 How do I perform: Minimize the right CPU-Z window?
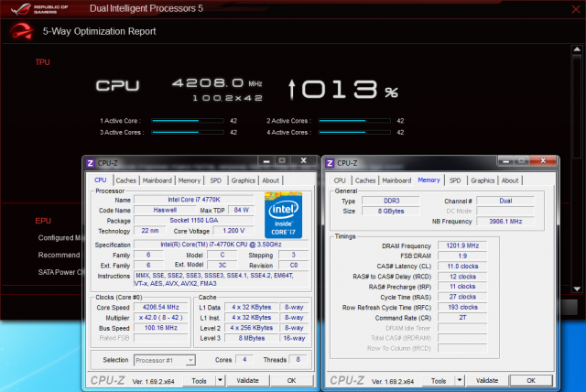click(505, 161)
